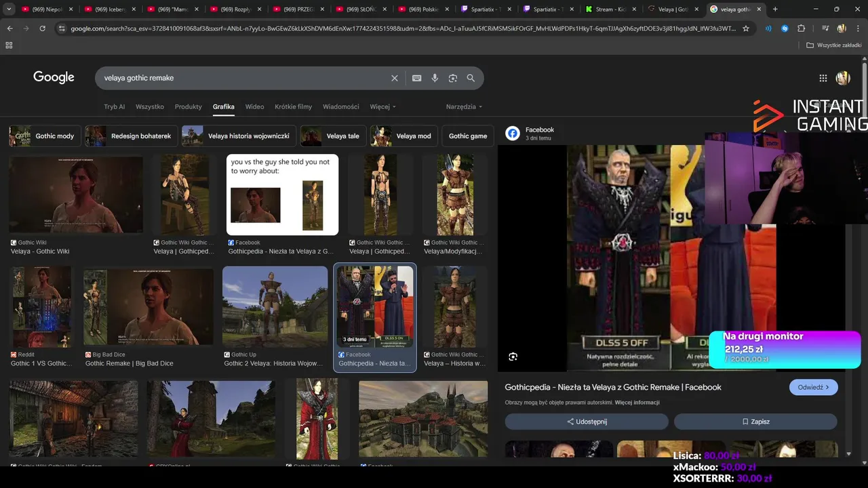
Task: Switch to the Produkty tab
Action: 188,106
